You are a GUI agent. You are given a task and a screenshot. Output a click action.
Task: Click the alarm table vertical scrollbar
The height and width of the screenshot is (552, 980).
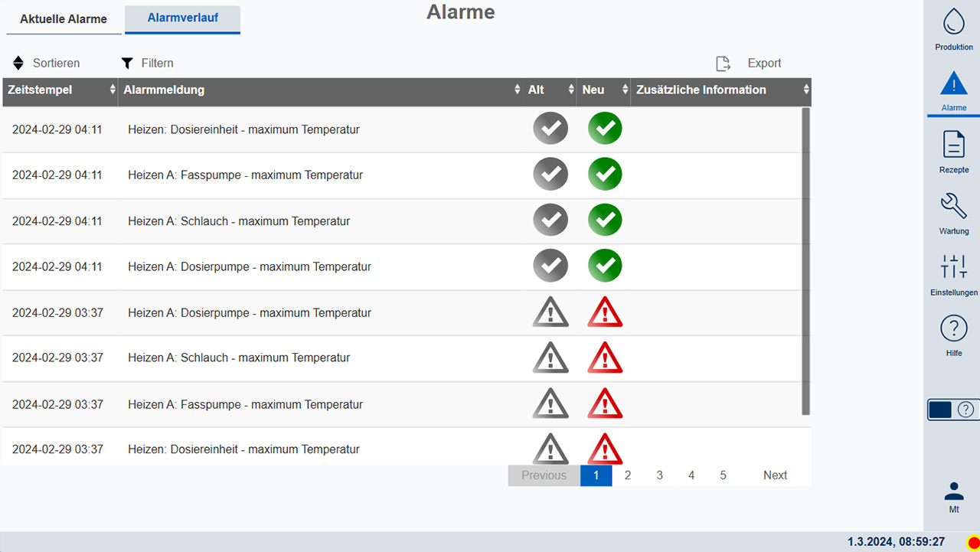(805, 260)
